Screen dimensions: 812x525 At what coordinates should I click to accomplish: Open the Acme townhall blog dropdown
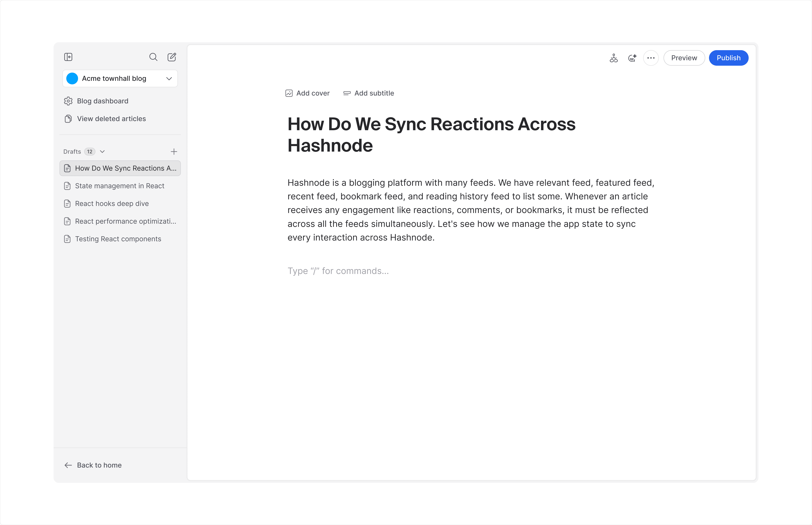[120, 78]
